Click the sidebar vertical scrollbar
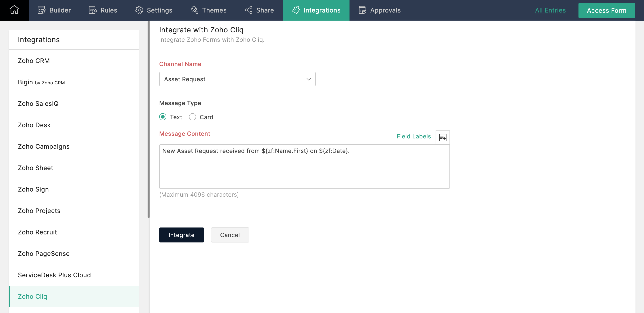Image resolution: width=644 pixels, height=313 pixels. (x=149, y=120)
